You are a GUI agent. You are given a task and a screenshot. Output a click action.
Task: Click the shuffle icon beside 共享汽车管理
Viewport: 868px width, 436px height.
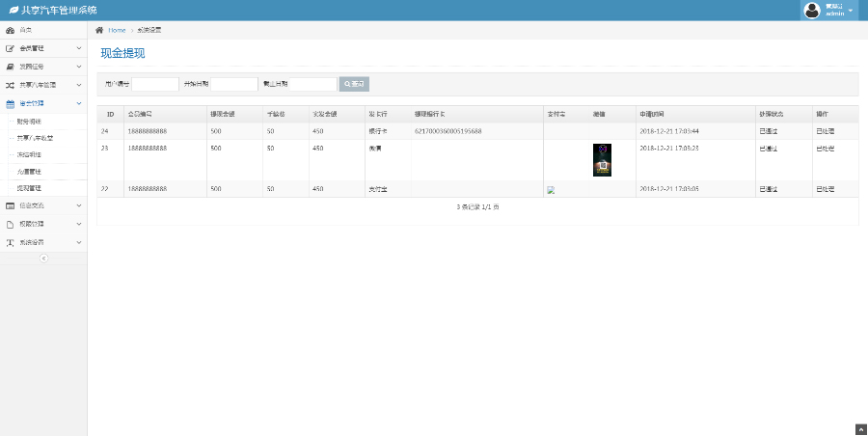click(x=10, y=85)
